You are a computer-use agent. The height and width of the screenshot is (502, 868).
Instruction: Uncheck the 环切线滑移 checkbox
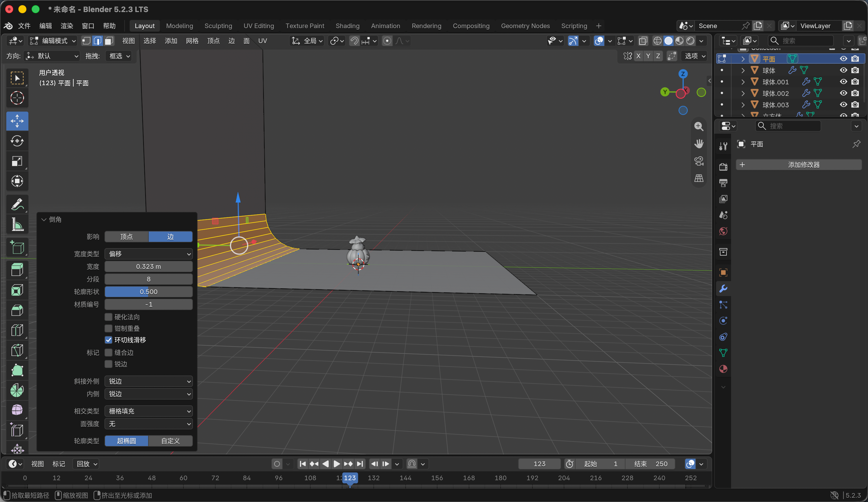click(108, 340)
